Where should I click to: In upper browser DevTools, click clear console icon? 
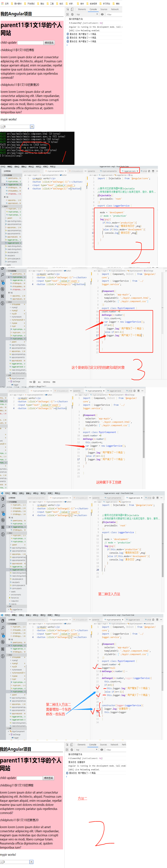(x=72, y=15)
